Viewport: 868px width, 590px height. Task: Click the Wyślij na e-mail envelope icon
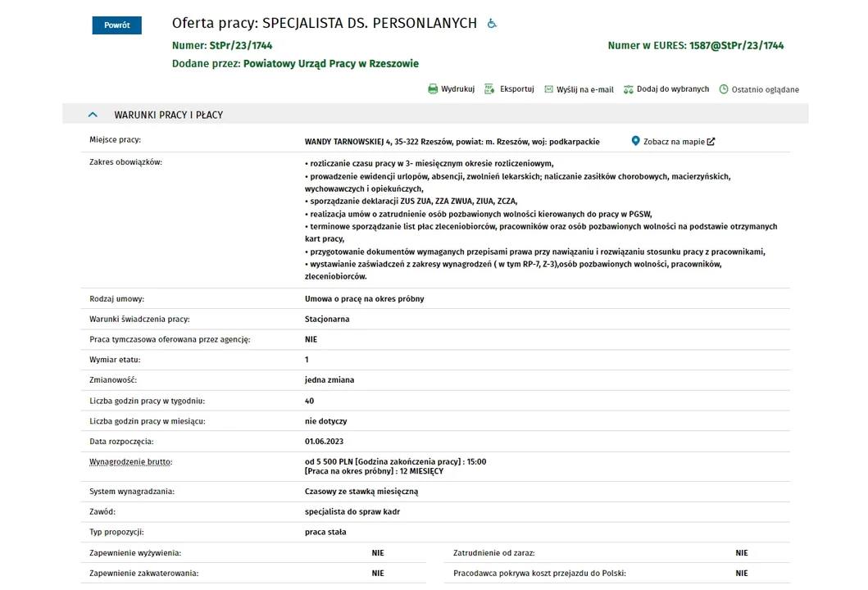[548, 89]
